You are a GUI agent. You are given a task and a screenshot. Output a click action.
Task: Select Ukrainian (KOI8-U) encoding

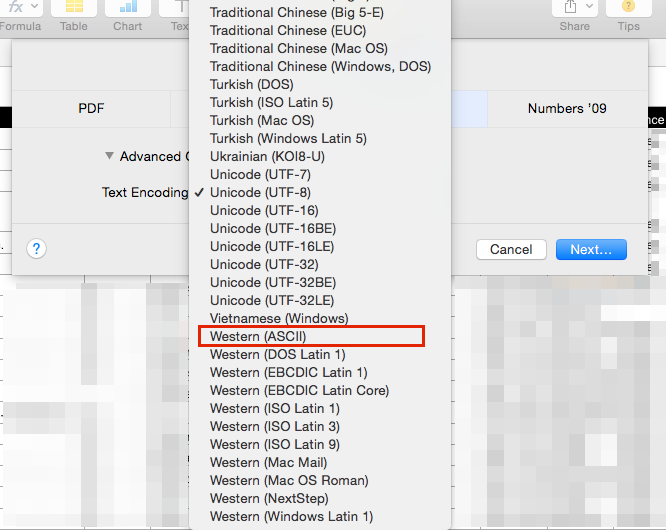point(267,156)
